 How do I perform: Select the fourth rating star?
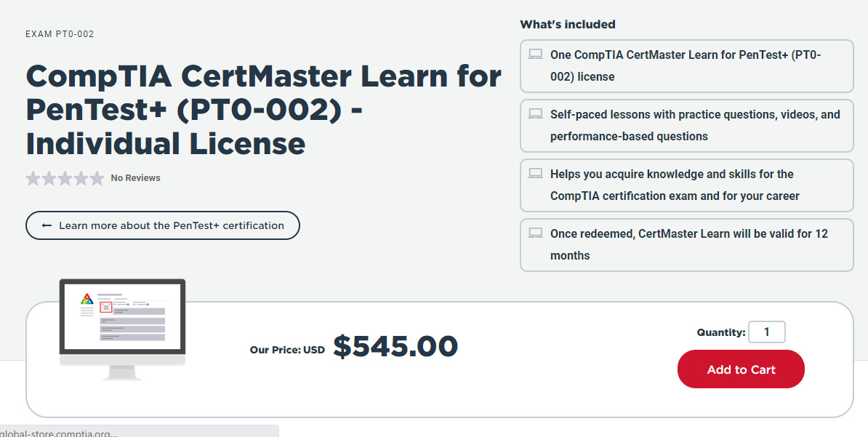[81, 177]
